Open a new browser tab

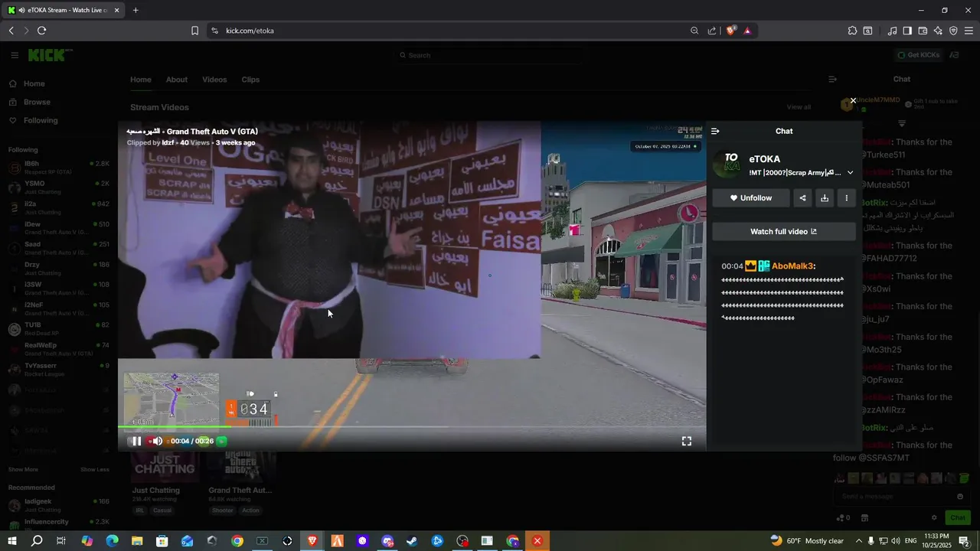(x=136, y=10)
